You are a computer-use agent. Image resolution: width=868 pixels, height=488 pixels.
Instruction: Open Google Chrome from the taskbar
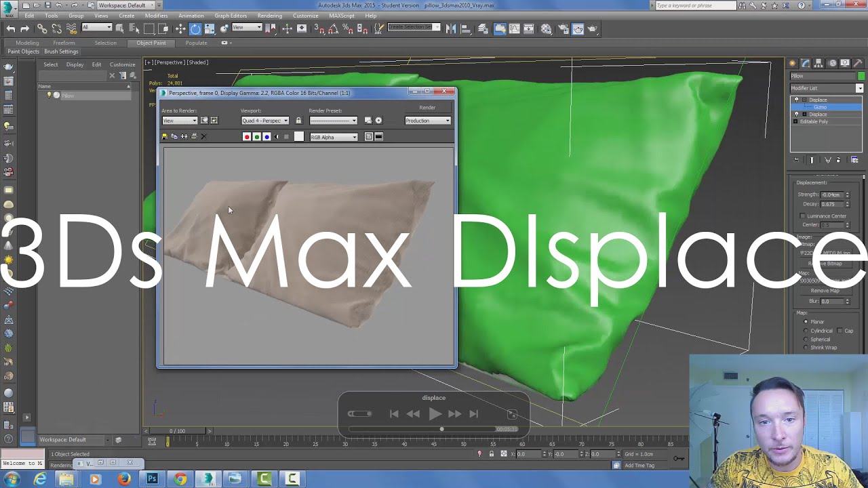pyautogui.click(x=180, y=479)
